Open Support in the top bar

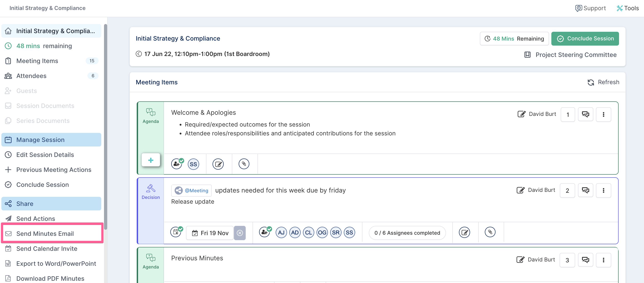[x=590, y=8]
